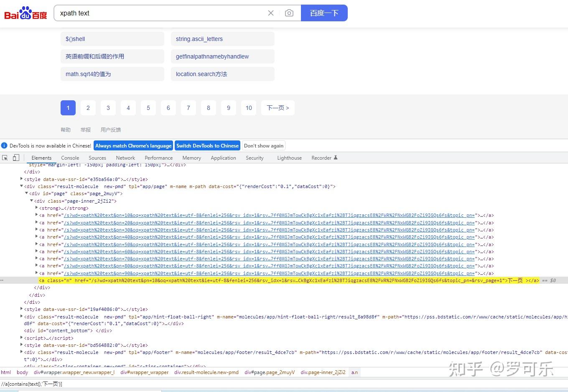Screen dimensions: 568x392
Task: Select the inspect element cursor tool
Action: click(x=5, y=158)
